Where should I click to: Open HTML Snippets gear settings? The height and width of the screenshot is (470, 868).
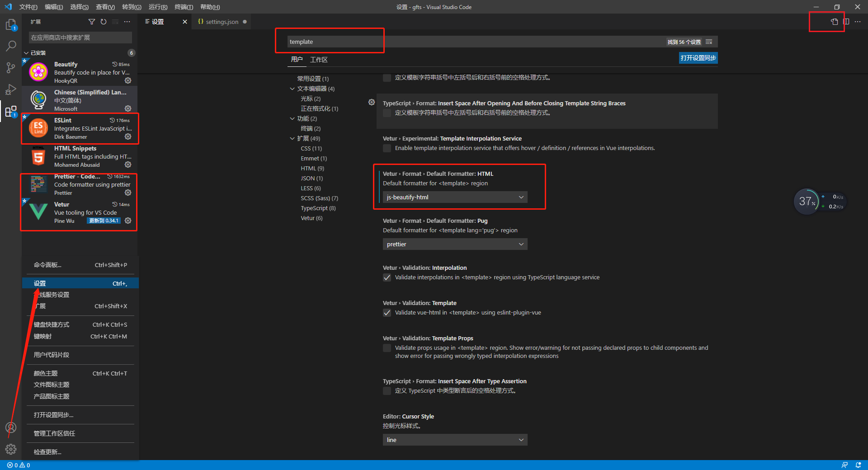pos(128,164)
